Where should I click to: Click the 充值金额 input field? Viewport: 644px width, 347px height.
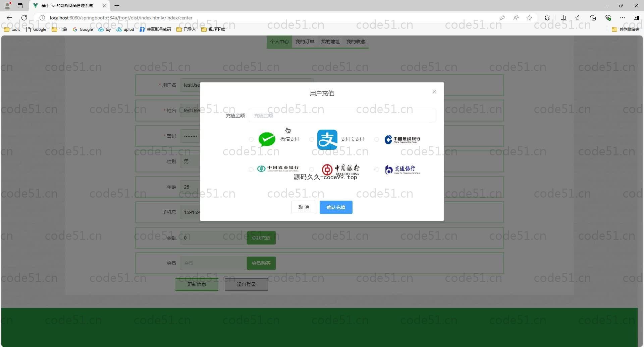coord(342,116)
